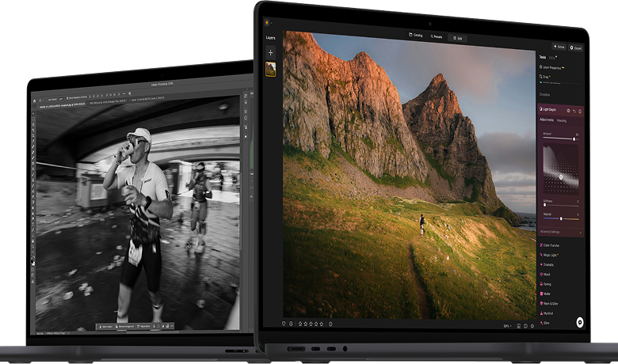618x364 pixels.
Task: Switch to the Catalog tab
Action: point(415,35)
